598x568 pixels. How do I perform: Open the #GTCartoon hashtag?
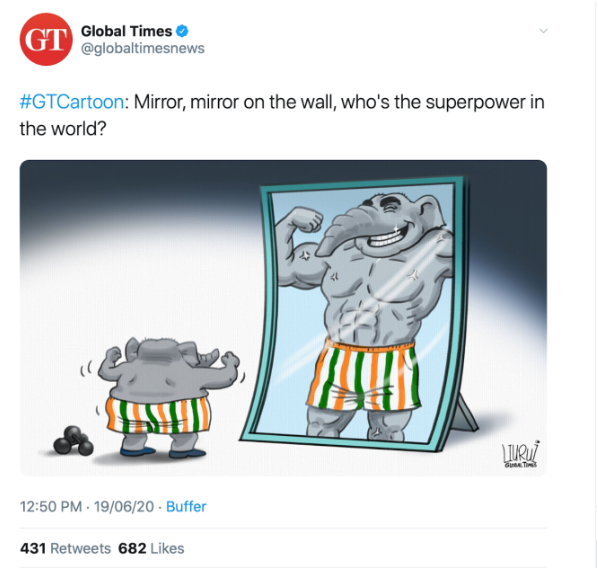[x=72, y=102]
